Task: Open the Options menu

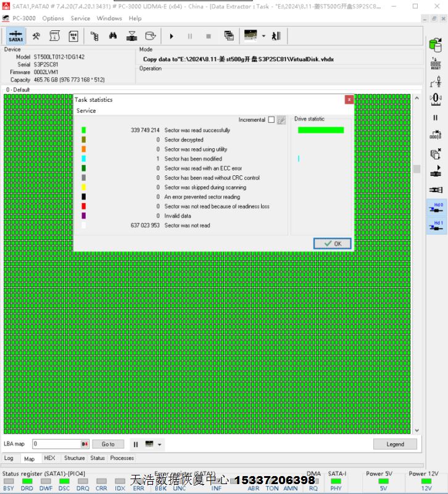Action: tap(53, 18)
